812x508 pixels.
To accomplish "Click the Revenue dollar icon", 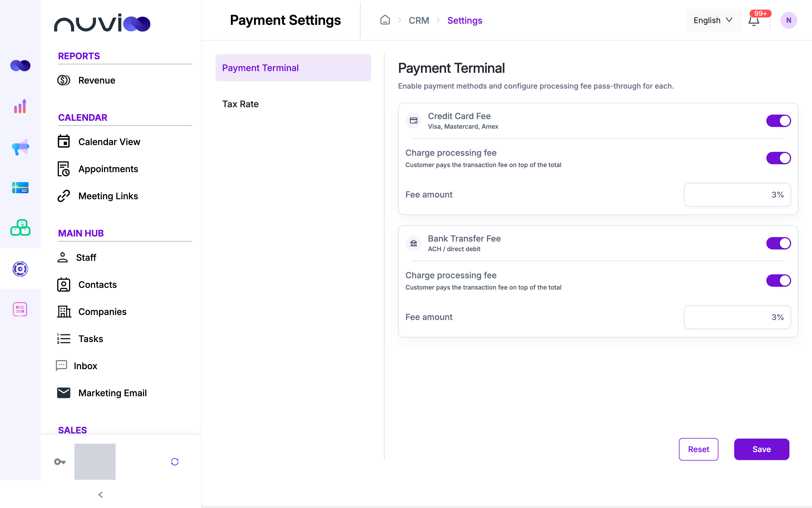I will (x=63, y=80).
